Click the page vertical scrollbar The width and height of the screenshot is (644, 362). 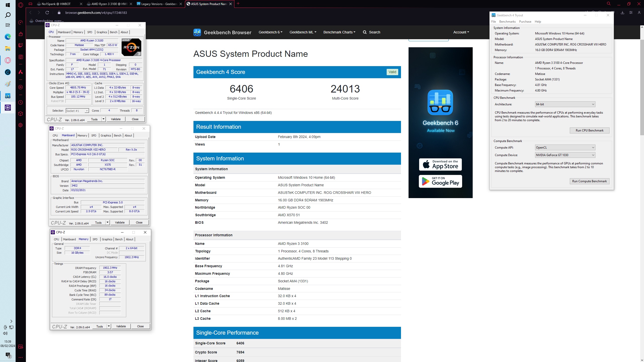[642, 87]
